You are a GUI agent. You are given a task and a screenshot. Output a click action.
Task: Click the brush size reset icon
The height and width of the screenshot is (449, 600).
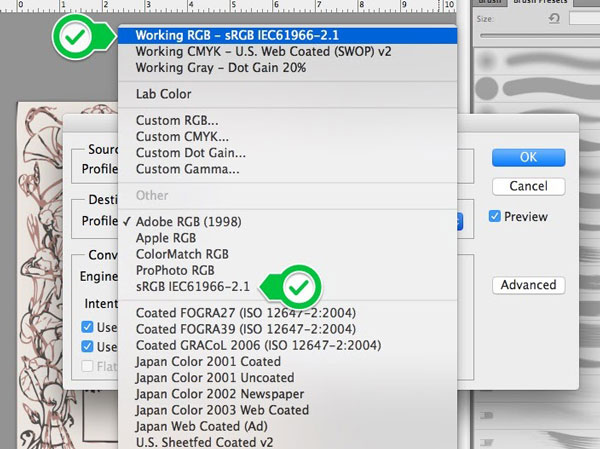pyautogui.click(x=554, y=18)
